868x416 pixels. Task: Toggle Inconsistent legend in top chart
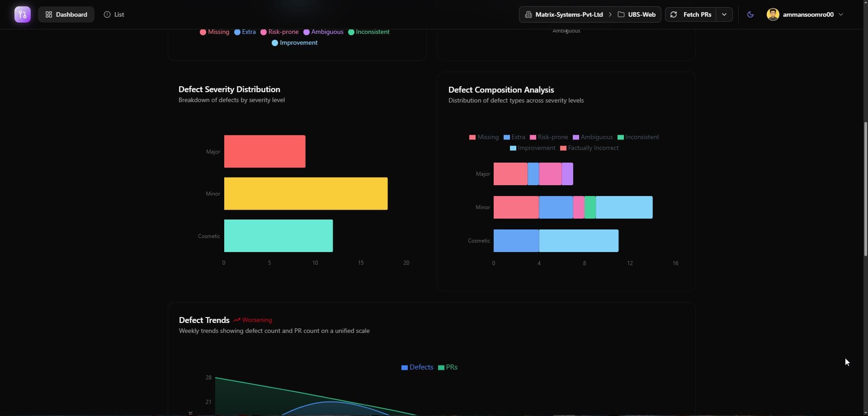368,32
